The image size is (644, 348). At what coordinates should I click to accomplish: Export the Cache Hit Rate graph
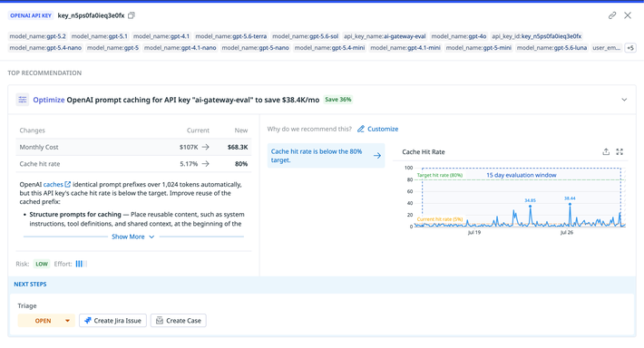click(x=606, y=152)
